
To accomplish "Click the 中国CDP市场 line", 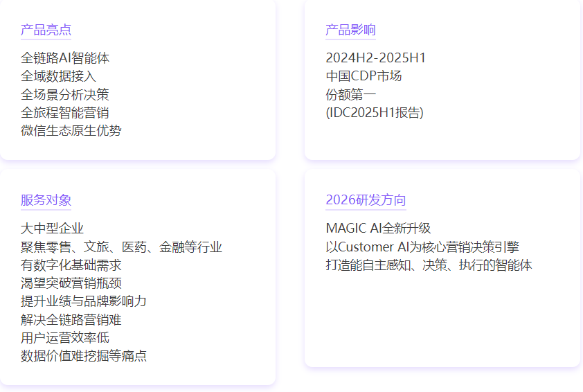I will pyautogui.click(x=364, y=76).
